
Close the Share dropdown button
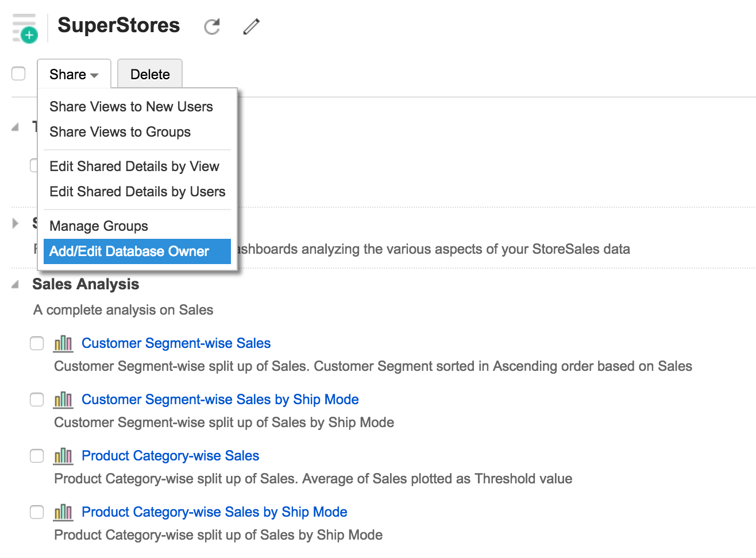[74, 75]
